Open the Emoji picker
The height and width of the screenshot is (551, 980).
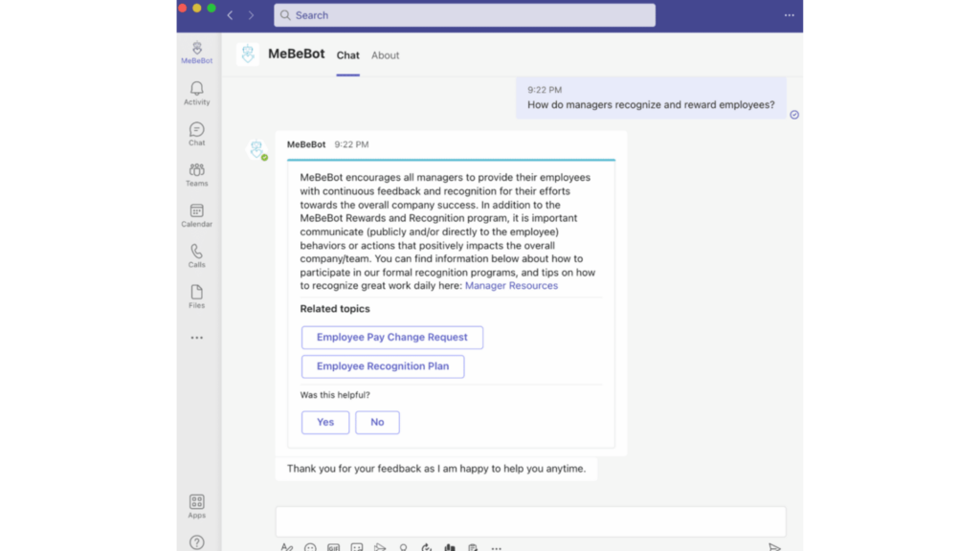(x=310, y=546)
